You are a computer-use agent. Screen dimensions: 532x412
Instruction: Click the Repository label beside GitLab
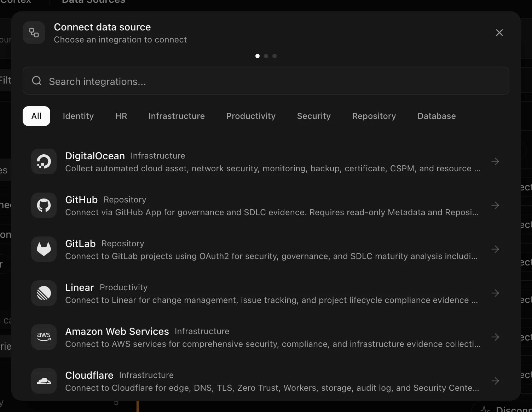pos(123,244)
